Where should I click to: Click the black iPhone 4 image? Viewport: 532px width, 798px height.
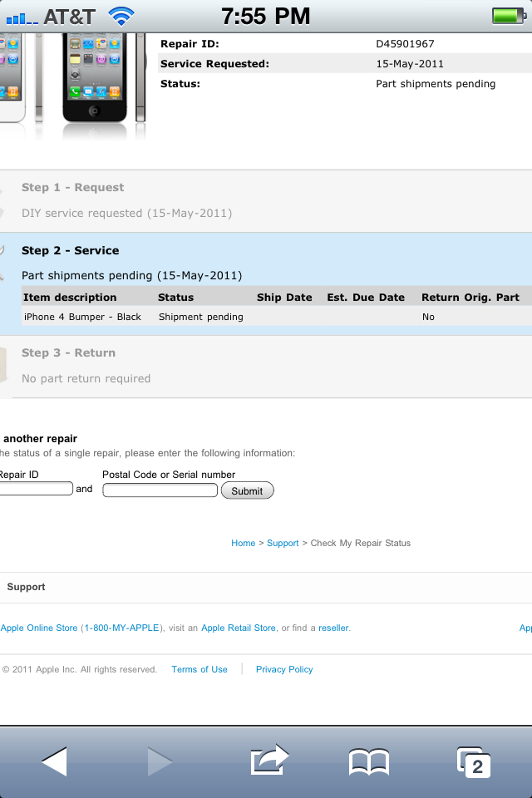(x=94, y=77)
